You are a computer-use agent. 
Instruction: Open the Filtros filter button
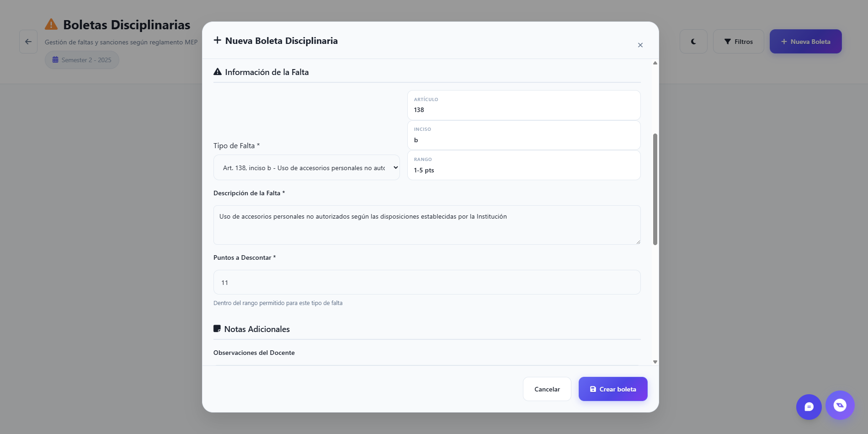pos(738,42)
